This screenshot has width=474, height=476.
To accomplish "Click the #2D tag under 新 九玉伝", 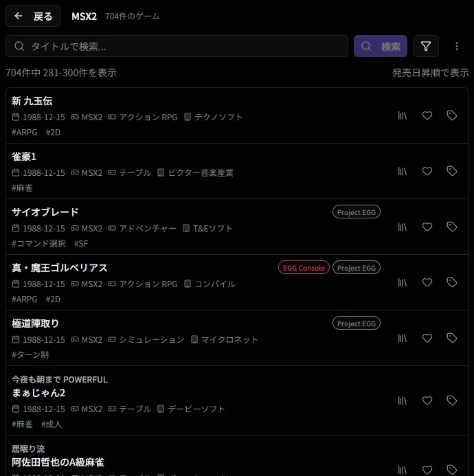I will 53,133.
